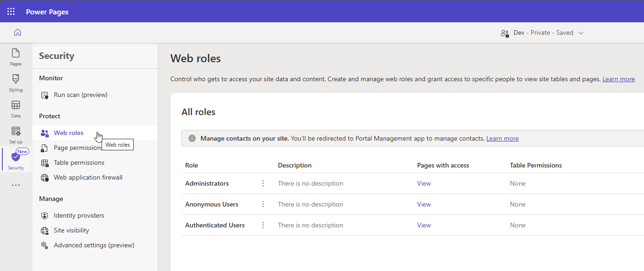
Task: Click the "Monitor" section label
Action: 51,78
